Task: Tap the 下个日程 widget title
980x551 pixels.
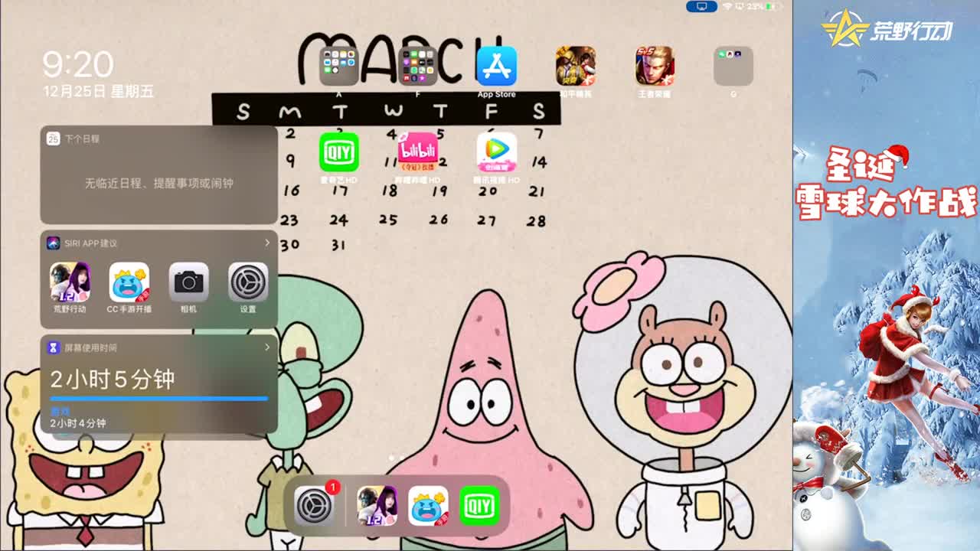Action: click(82, 139)
